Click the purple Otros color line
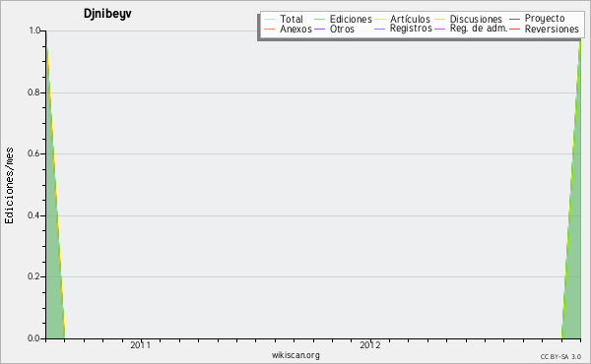Viewport: 591px width, 364px height. (x=319, y=29)
